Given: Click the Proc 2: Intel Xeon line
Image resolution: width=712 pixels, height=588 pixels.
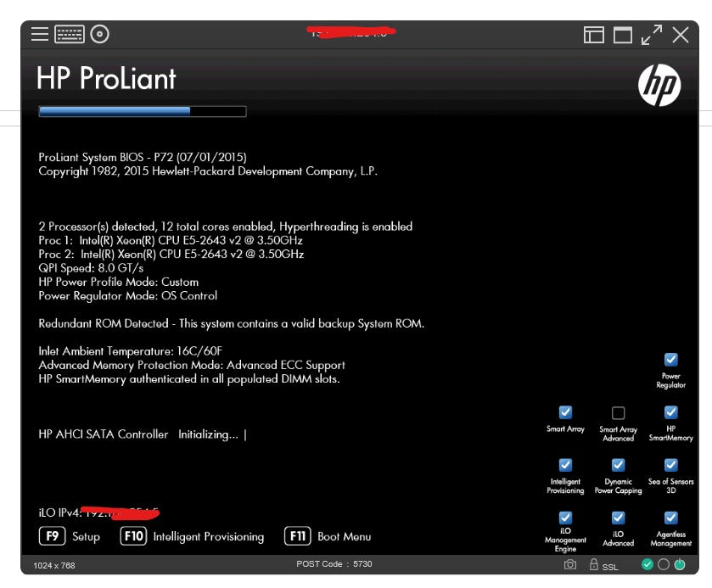Looking at the screenshot, I should (171, 254).
